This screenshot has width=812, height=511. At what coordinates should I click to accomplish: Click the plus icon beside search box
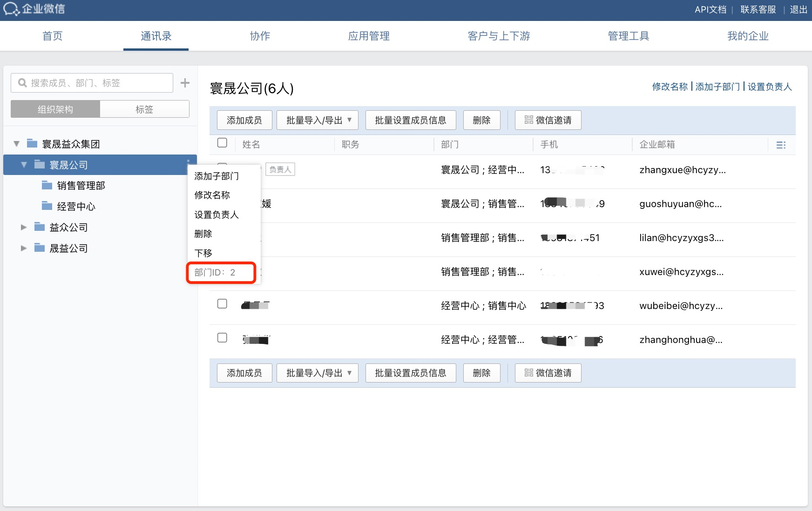coord(185,83)
